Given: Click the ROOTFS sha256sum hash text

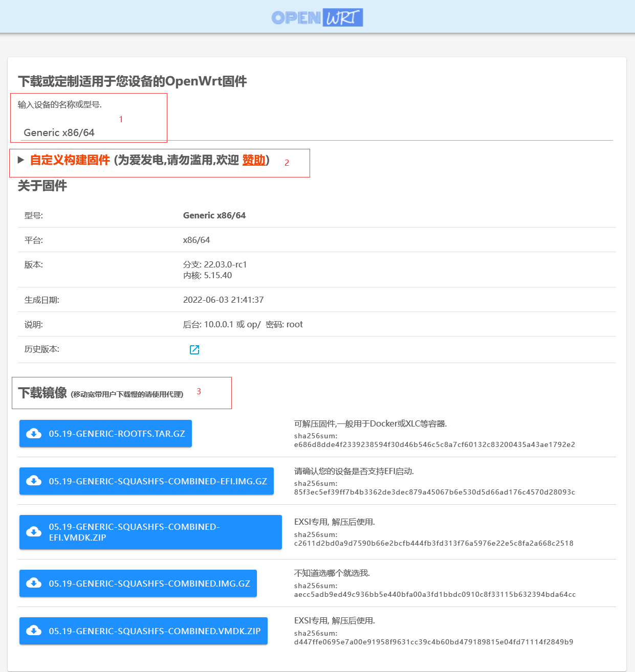Looking at the screenshot, I should tap(434, 445).
